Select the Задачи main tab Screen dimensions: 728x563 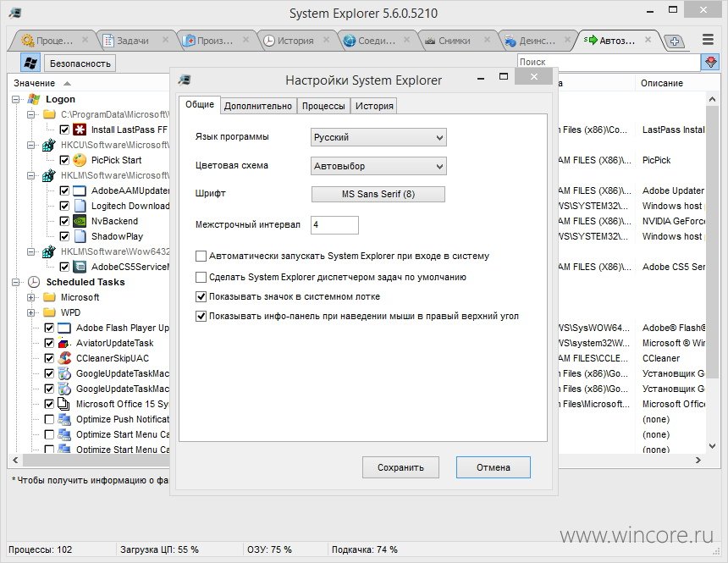pyautogui.click(x=133, y=41)
